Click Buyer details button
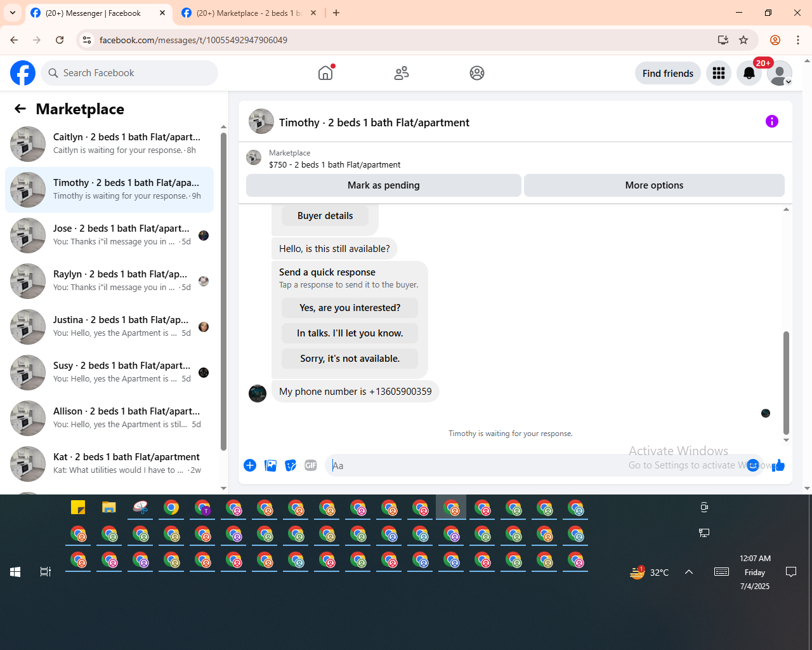The height and width of the screenshot is (650, 812). click(x=325, y=216)
